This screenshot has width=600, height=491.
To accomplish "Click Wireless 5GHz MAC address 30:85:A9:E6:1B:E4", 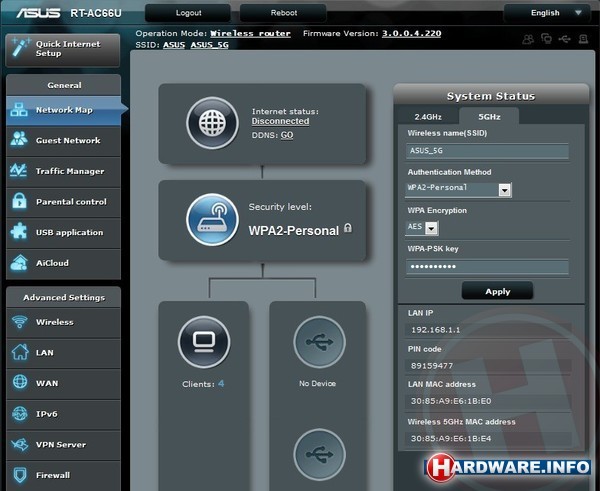I will click(x=451, y=439).
